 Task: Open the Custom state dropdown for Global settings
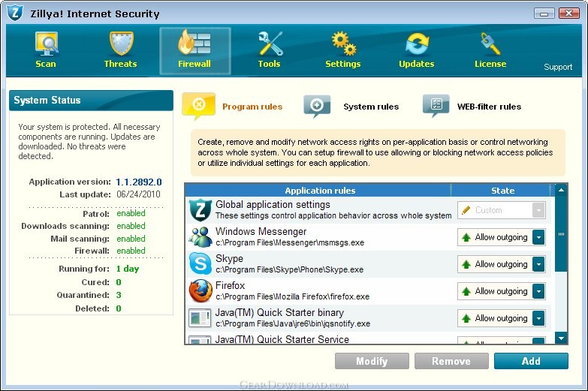pos(538,210)
